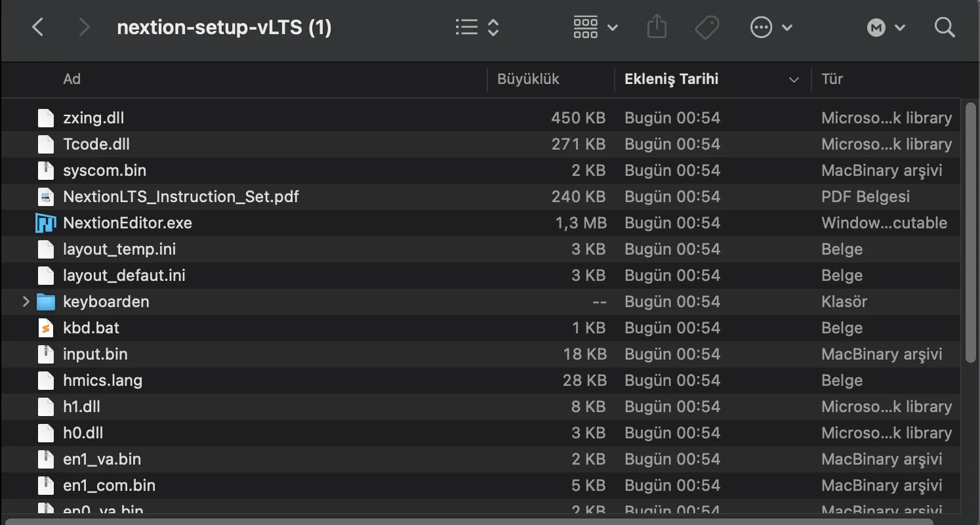Click the 240 KB size value
This screenshot has width=980, height=525.
[x=579, y=197]
